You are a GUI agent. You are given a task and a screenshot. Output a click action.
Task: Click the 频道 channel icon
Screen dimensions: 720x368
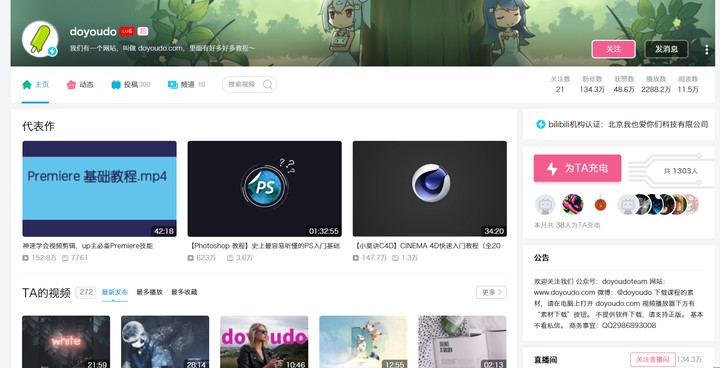[x=173, y=85]
